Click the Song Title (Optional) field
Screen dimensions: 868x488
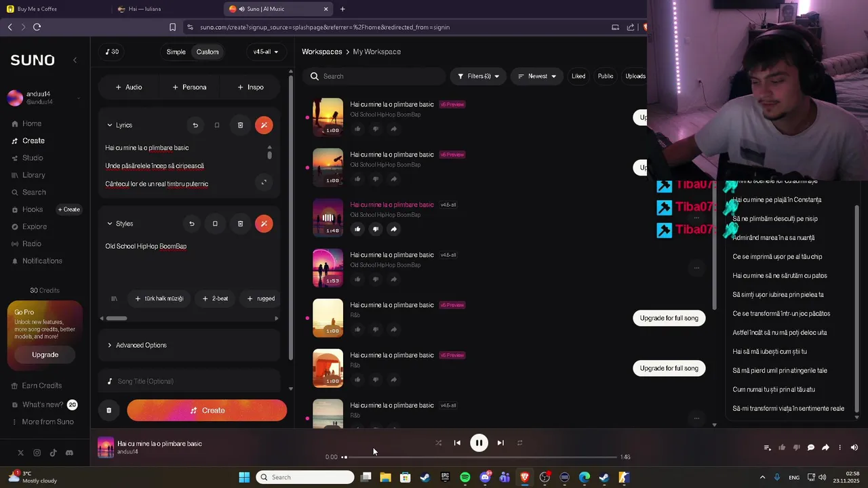[x=190, y=382]
